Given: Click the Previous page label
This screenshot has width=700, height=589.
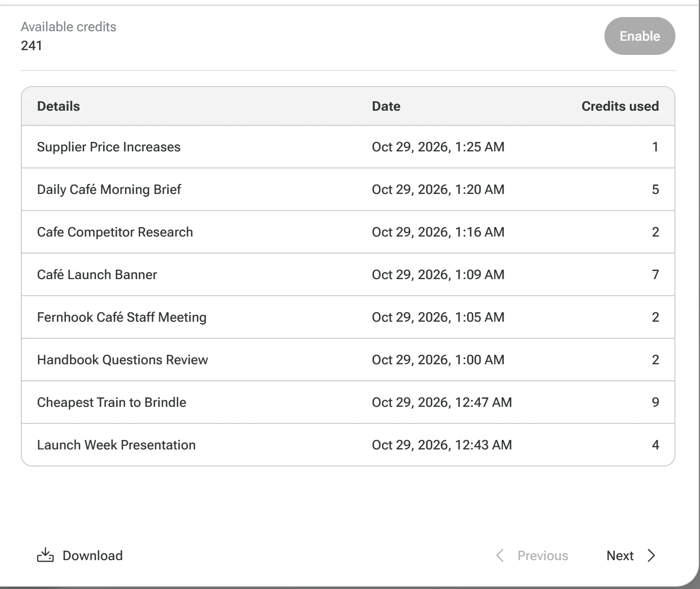Looking at the screenshot, I should [542, 555].
